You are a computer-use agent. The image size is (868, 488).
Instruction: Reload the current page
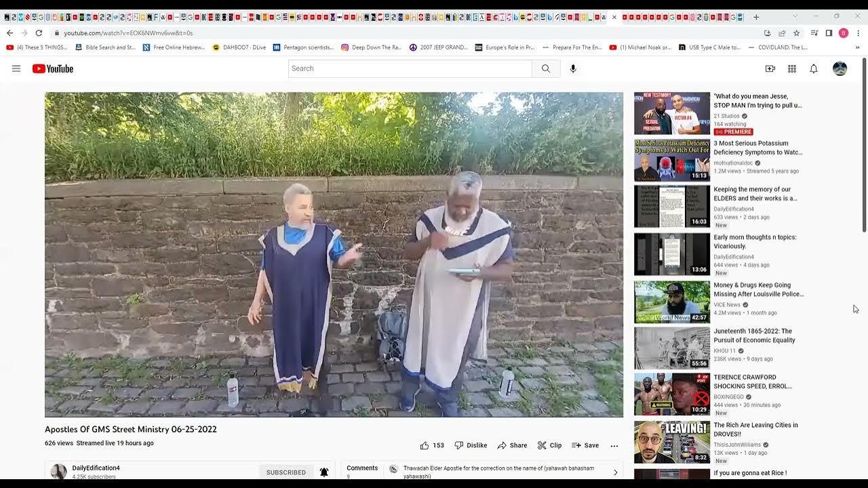point(39,33)
